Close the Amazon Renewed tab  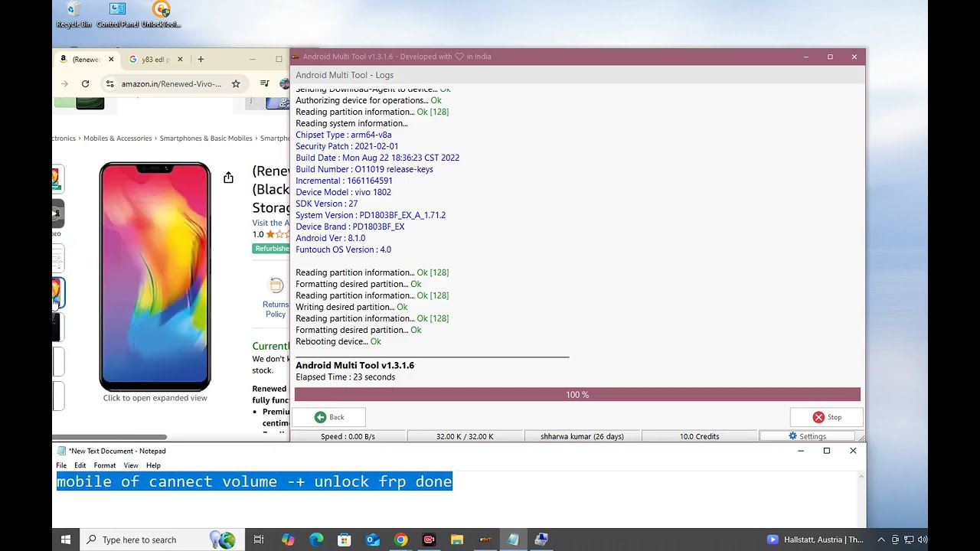point(111,59)
